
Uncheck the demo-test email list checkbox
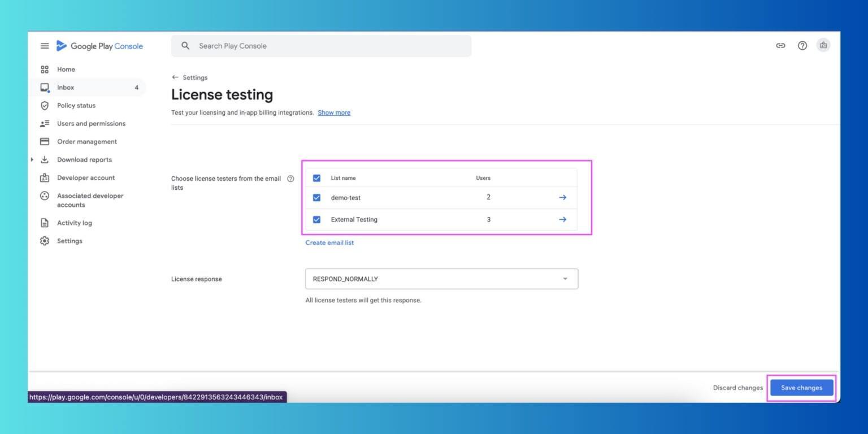click(x=316, y=198)
